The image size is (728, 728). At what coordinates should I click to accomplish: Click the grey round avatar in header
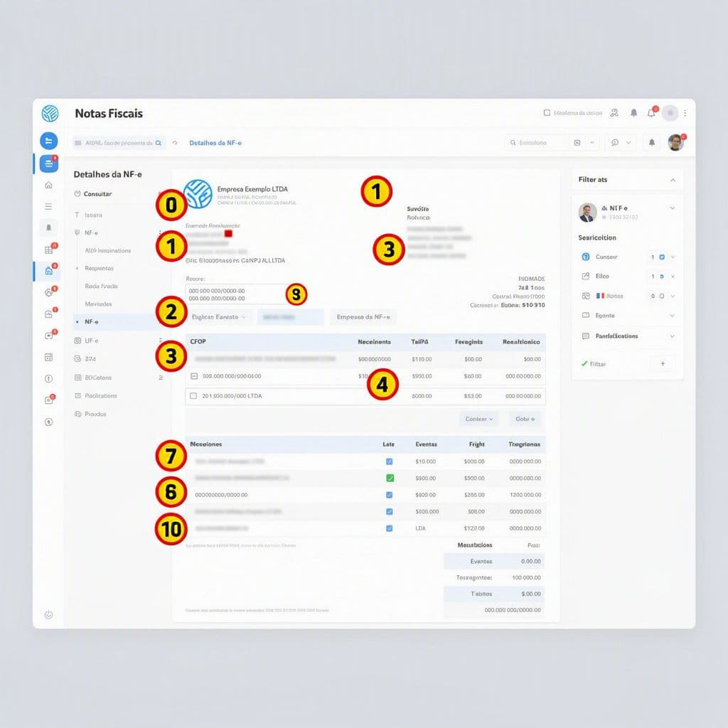click(670, 113)
